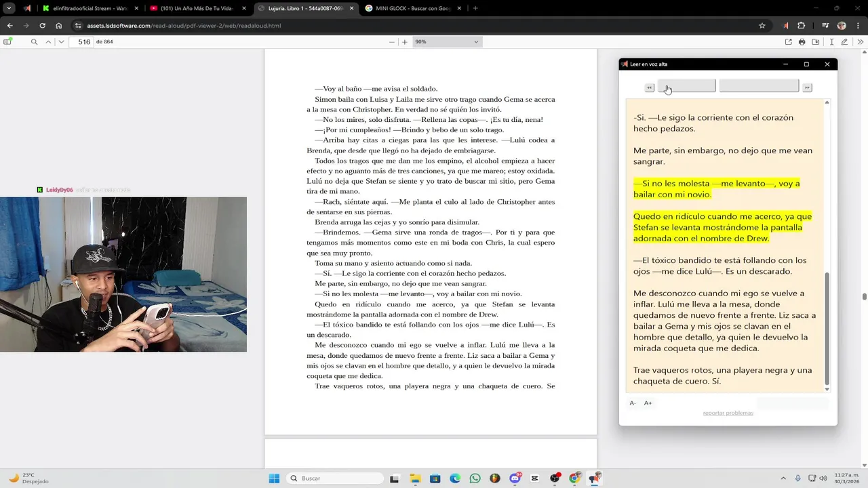The image size is (868, 488).
Task: Switch to elinfiltradooficial Stream tab
Action: click(x=89, y=8)
